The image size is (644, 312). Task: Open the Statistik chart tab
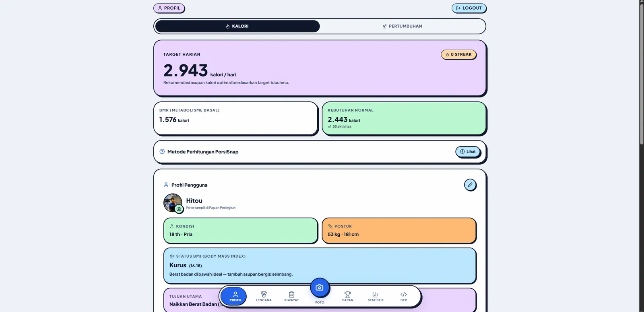click(376, 297)
